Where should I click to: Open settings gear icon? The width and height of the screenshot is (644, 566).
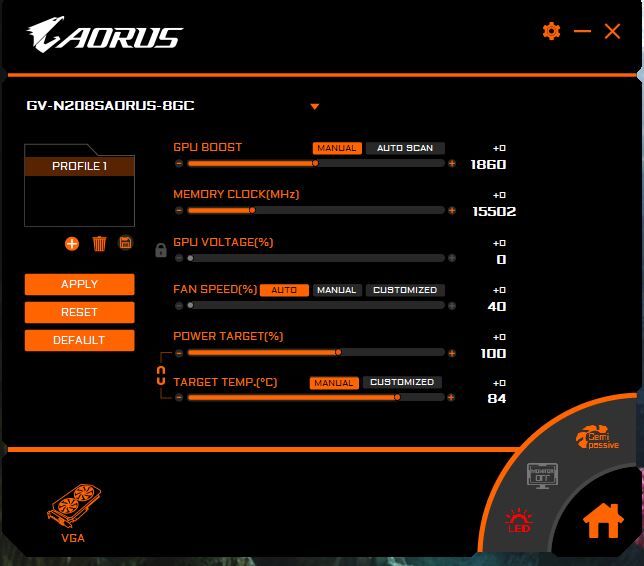(551, 31)
